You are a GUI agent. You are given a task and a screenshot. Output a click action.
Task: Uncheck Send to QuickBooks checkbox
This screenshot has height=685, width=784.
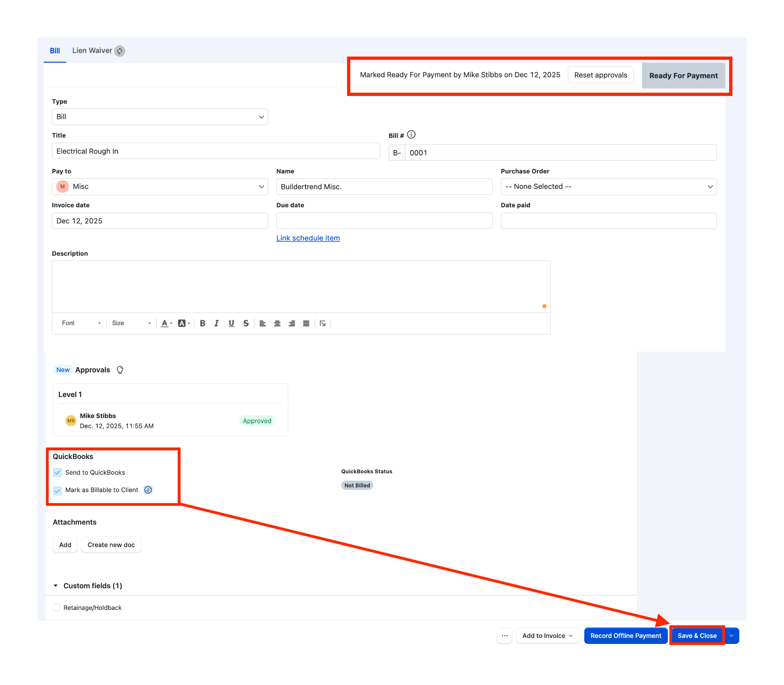tap(57, 472)
